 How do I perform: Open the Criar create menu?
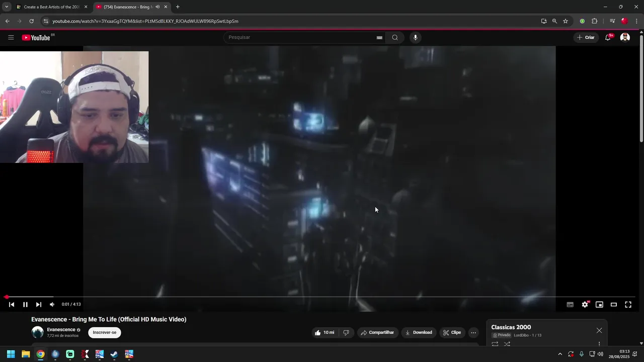tap(586, 37)
